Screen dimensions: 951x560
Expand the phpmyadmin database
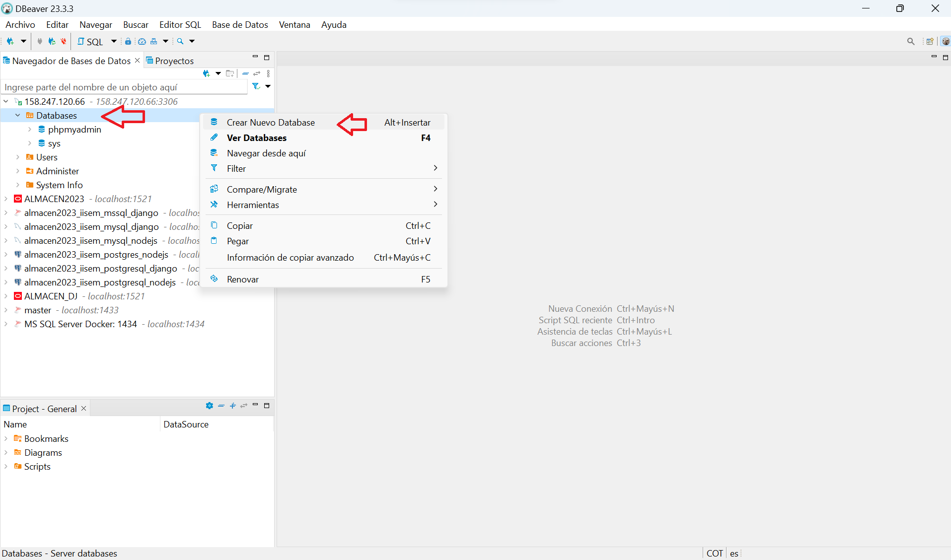click(x=30, y=130)
